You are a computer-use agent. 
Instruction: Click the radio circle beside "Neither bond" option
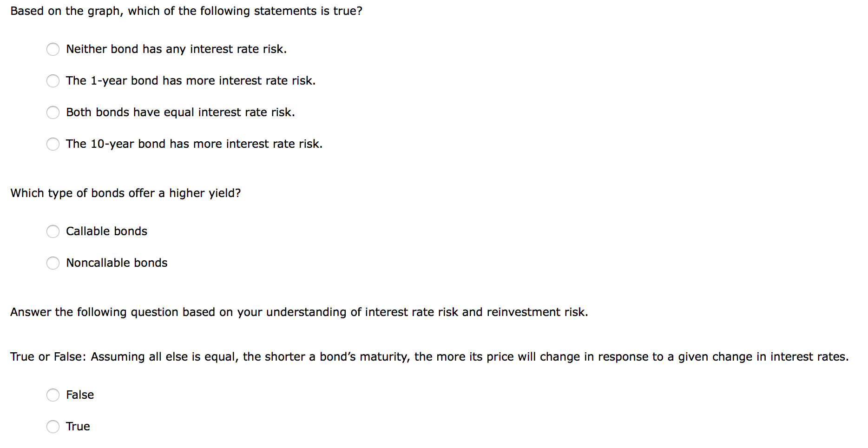pos(53,49)
